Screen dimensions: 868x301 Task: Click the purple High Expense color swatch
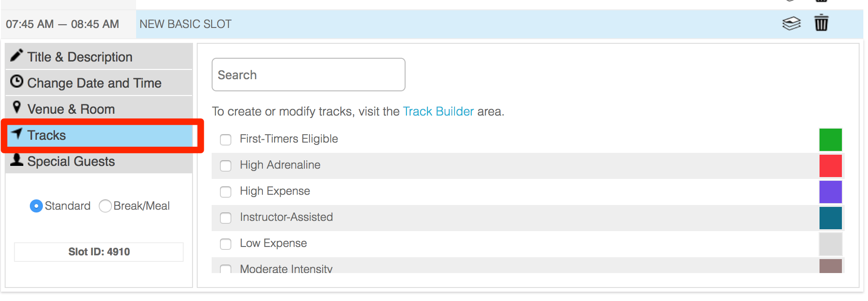(x=830, y=192)
